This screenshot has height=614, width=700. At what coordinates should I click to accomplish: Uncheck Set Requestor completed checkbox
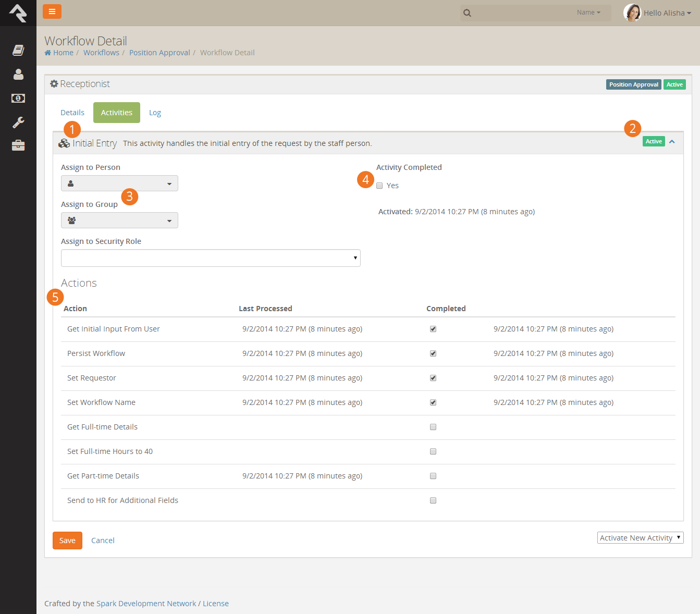click(x=433, y=378)
